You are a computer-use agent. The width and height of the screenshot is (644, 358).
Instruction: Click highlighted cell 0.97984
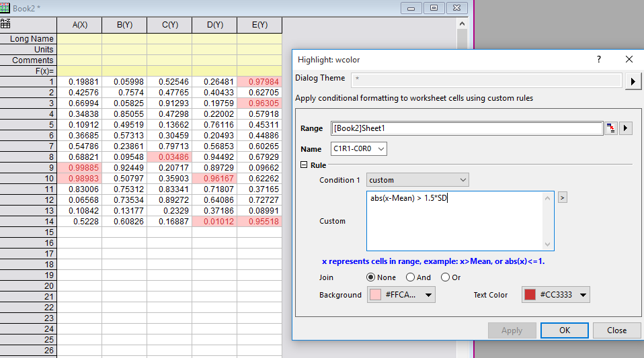[x=259, y=82]
